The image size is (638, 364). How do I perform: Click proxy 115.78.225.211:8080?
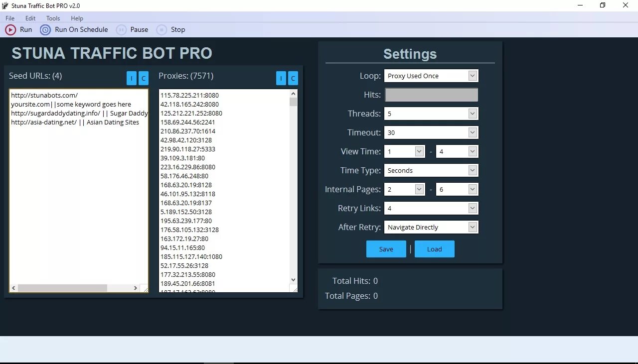click(x=189, y=95)
